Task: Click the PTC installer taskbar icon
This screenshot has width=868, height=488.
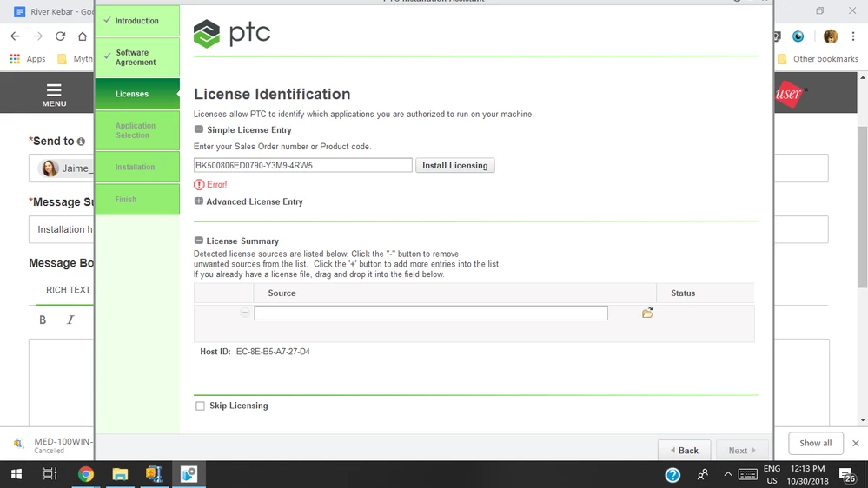Action: [189, 474]
